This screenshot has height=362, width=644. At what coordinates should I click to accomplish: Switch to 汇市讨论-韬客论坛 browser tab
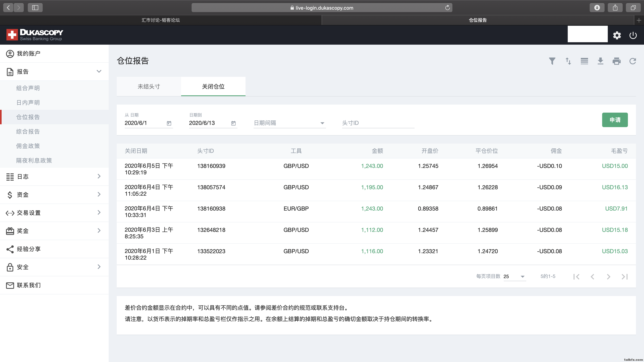pos(161,20)
